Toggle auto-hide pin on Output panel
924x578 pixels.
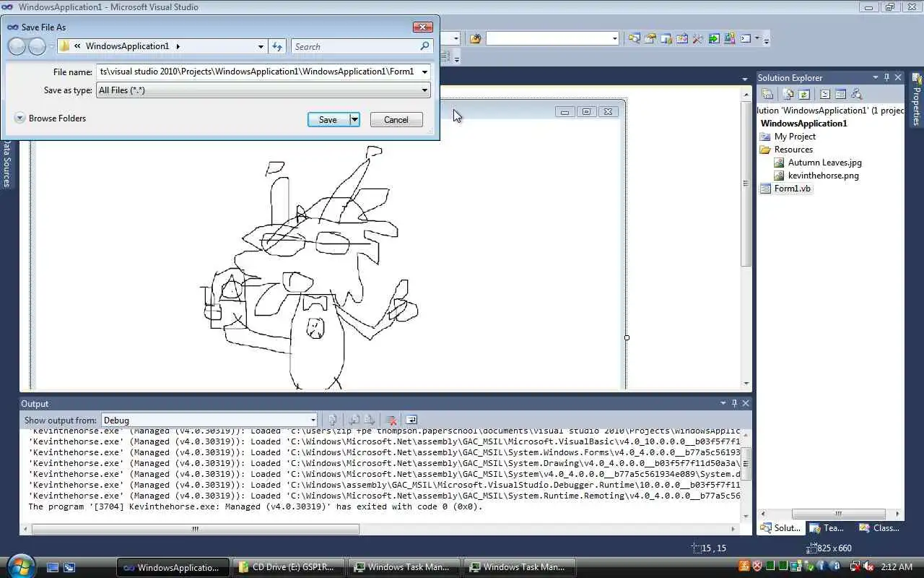(735, 403)
